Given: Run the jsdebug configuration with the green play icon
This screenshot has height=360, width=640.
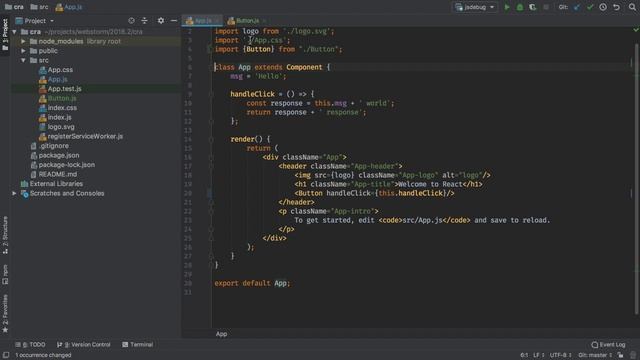Looking at the screenshot, I should (507, 7).
